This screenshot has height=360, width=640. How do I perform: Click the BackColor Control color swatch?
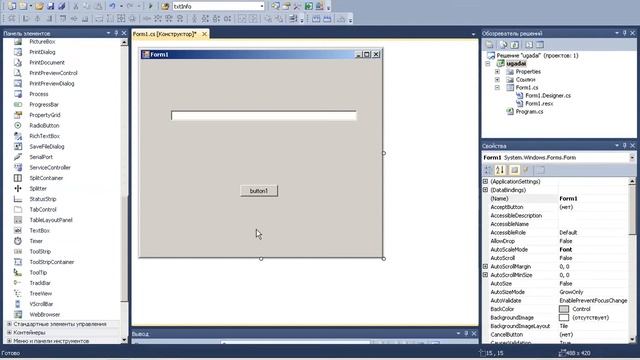pos(564,309)
